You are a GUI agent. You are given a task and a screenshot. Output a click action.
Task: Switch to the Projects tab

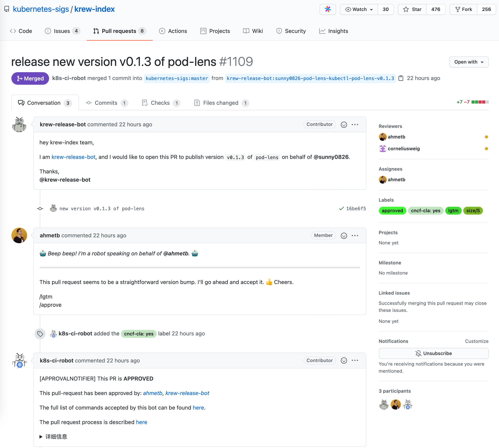pyautogui.click(x=215, y=31)
